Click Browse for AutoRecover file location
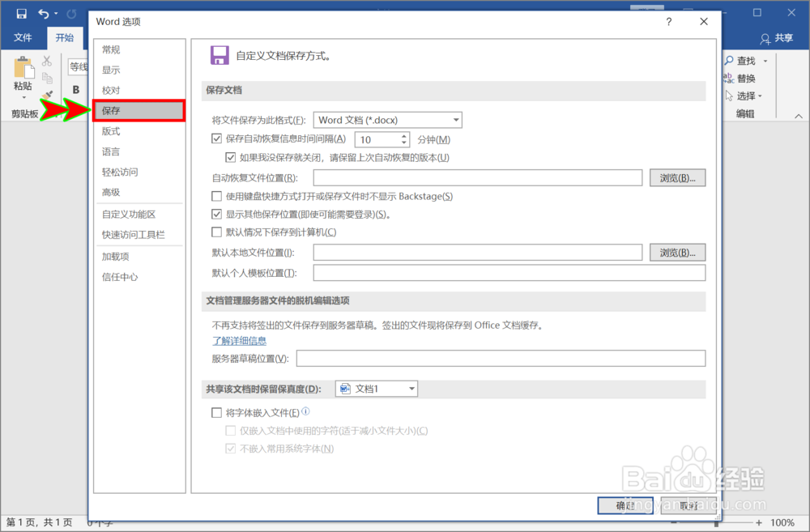 pos(677,177)
